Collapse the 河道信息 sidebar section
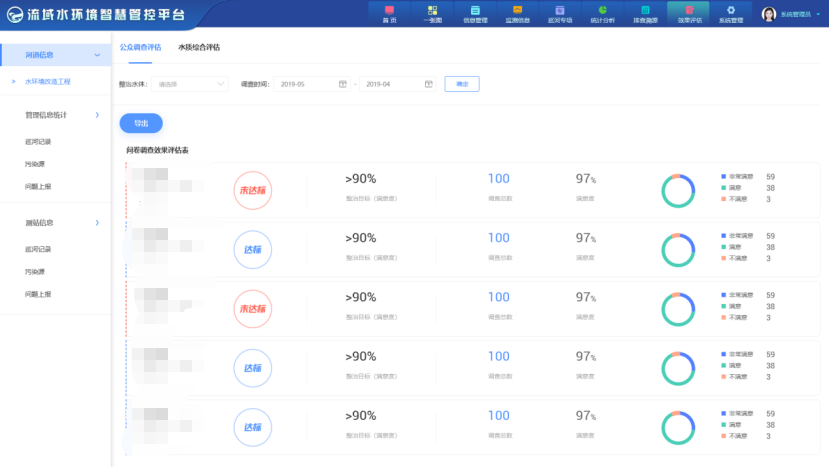 pyautogui.click(x=96, y=55)
